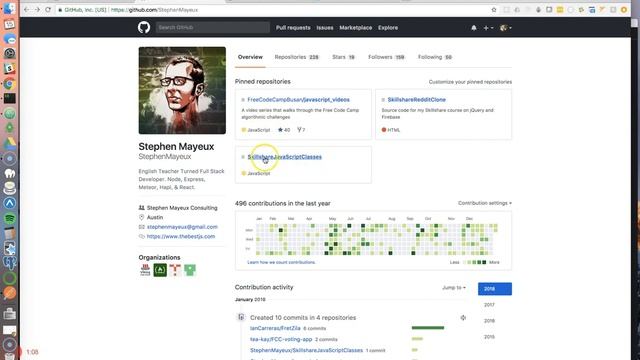
Task: Open Marketplace in header
Action: [x=356, y=28]
